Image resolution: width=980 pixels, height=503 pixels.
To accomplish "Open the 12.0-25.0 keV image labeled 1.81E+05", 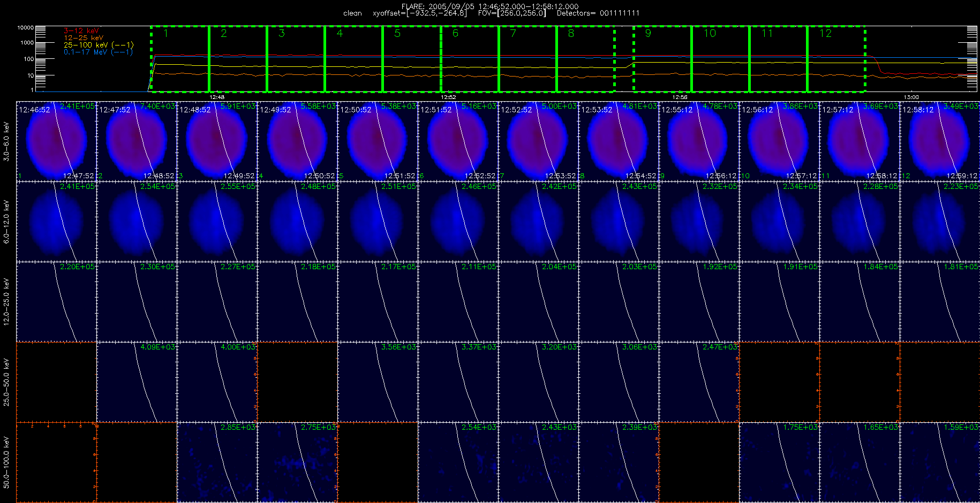I will click(940, 302).
